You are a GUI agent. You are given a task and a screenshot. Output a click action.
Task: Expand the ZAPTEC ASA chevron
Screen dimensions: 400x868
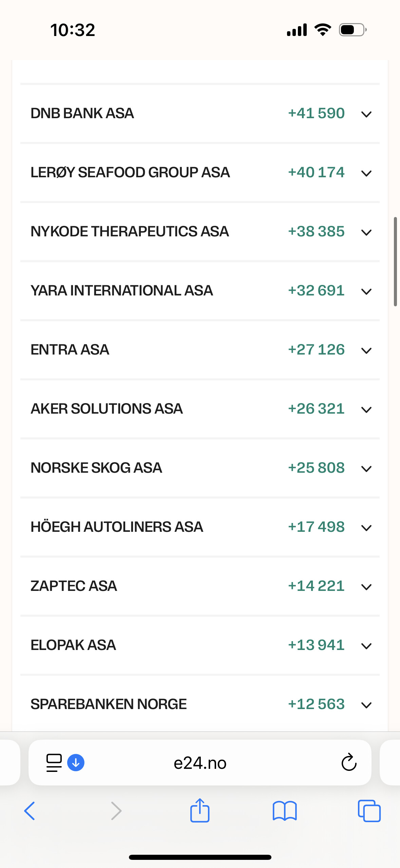(366, 587)
